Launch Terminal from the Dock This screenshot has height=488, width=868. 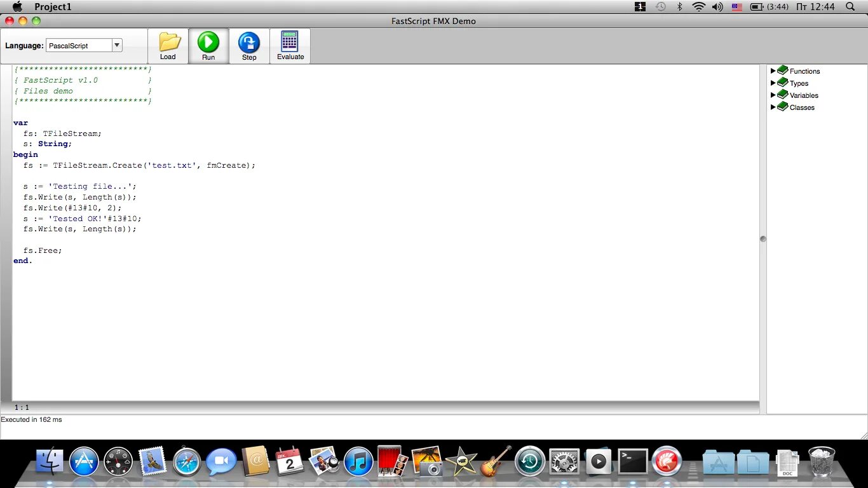633,461
